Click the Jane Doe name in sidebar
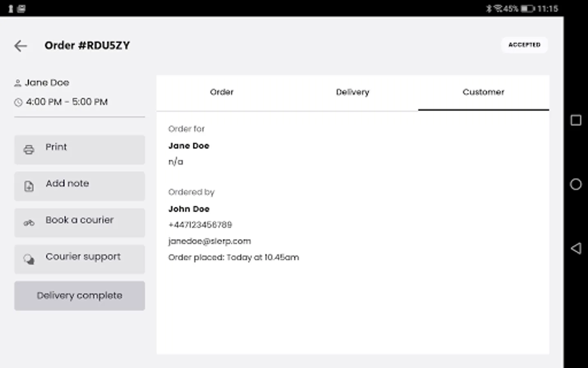This screenshot has width=588, height=368. click(x=47, y=83)
